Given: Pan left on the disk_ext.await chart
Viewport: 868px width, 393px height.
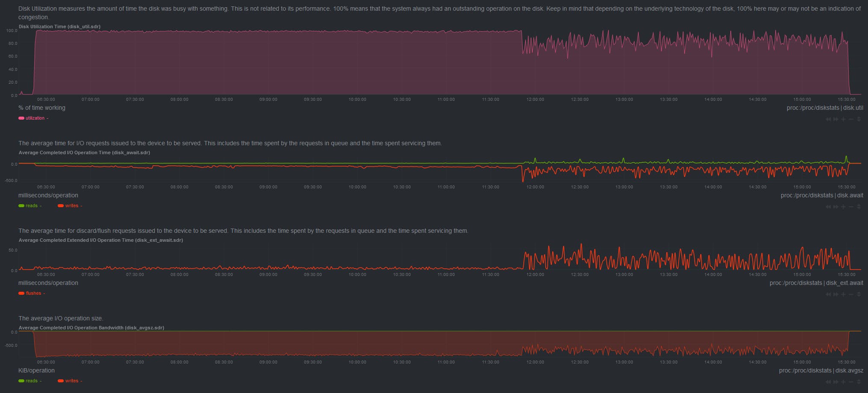Looking at the screenshot, I should (x=828, y=294).
